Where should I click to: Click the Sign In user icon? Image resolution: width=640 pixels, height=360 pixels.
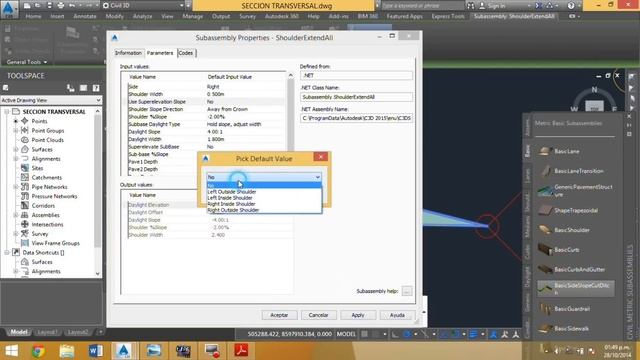pyautogui.click(x=482, y=6)
